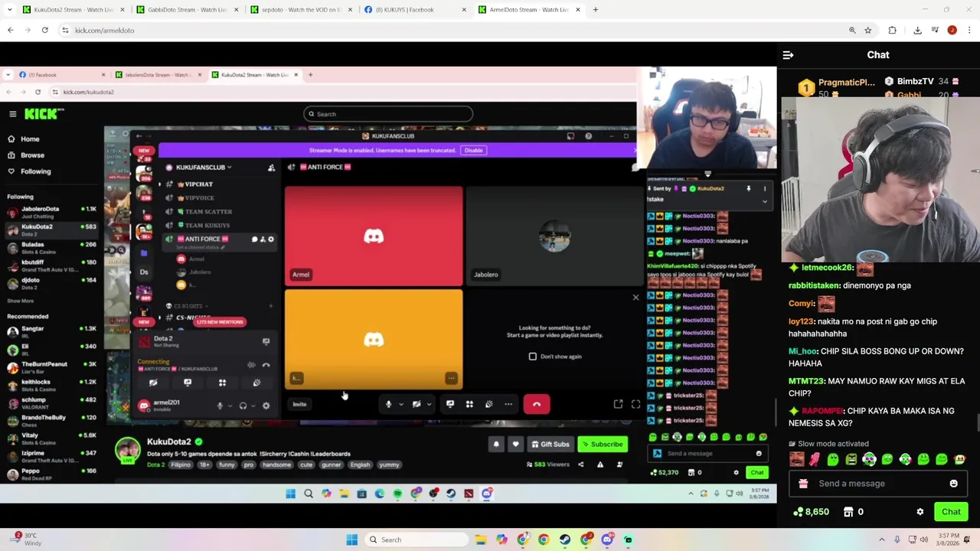Open more options dots in Discord call bar
This screenshot has width=980, height=551.
click(x=508, y=404)
